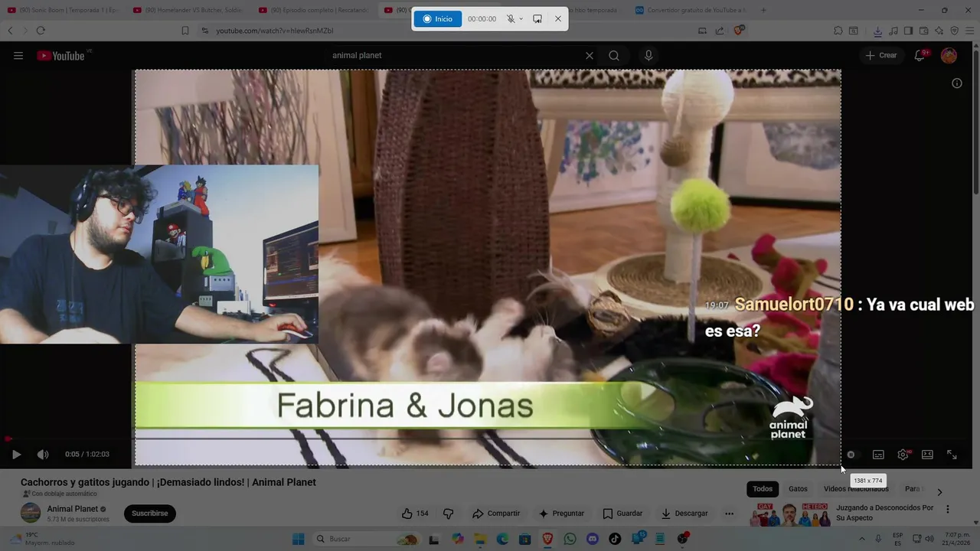Switch to the Sonic Boom browser tab
Image resolution: width=980 pixels, height=551 pixels.
tap(63, 10)
